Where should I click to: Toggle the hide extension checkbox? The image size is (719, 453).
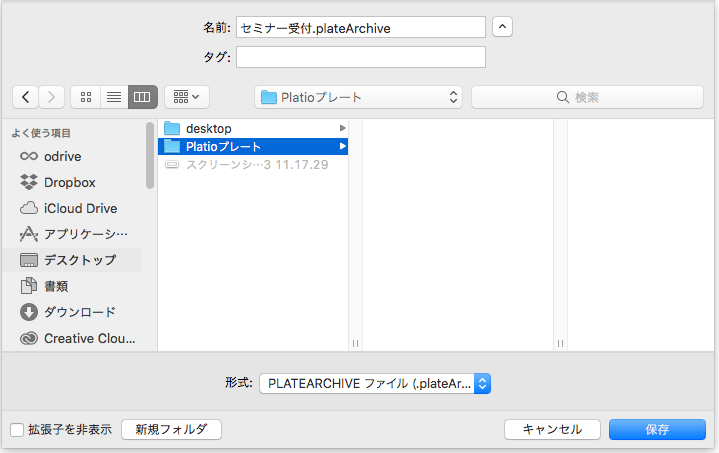click(x=17, y=430)
